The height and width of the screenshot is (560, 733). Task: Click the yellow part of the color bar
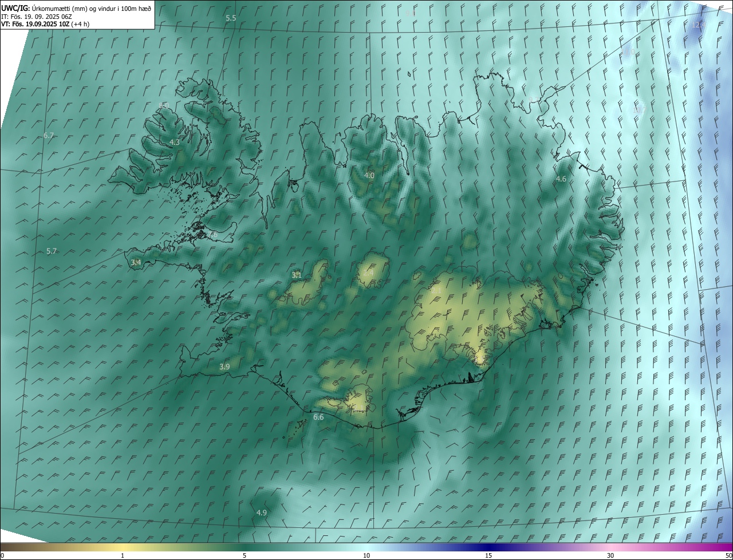point(123,547)
